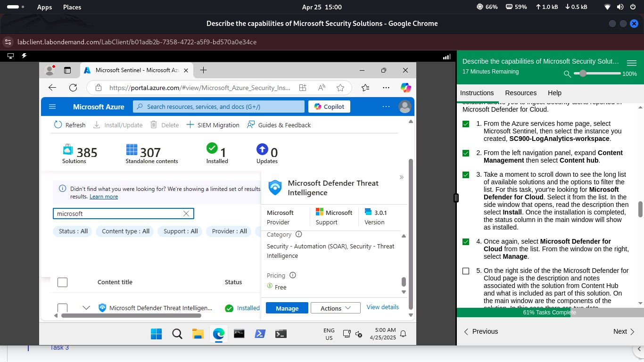Screen dimensions: 644x362
Task: Click the Manage button
Action: click(x=286, y=307)
